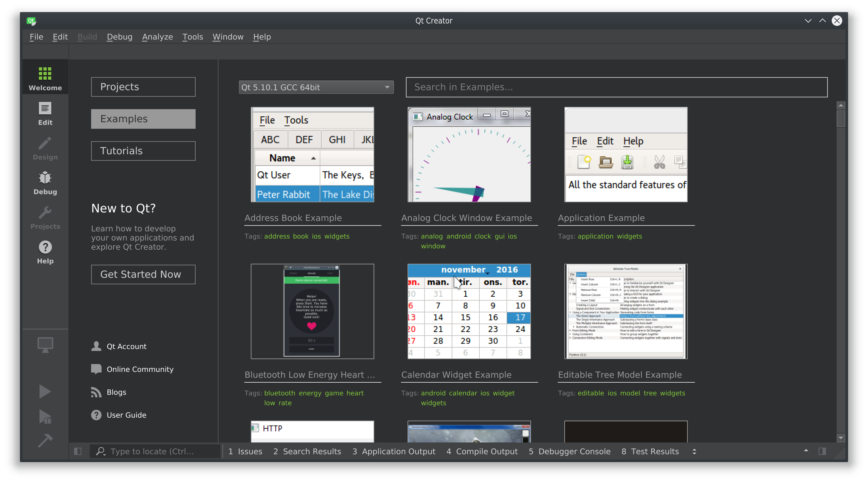Image resolution: width=868 pixels, height=482 pixels.
Task: Click the Projects button
Action: click(143, 87)
